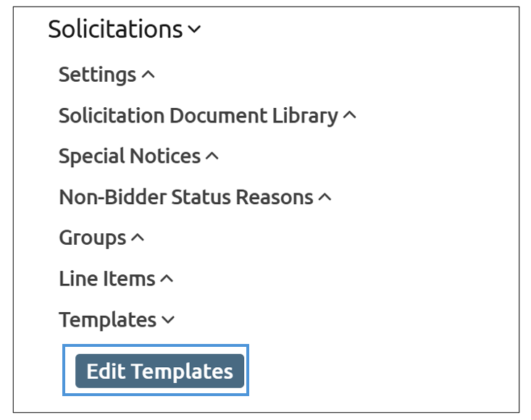Collapse the Solicitations section chevron
Screen dimensions: 531x420
coord(193,30)
